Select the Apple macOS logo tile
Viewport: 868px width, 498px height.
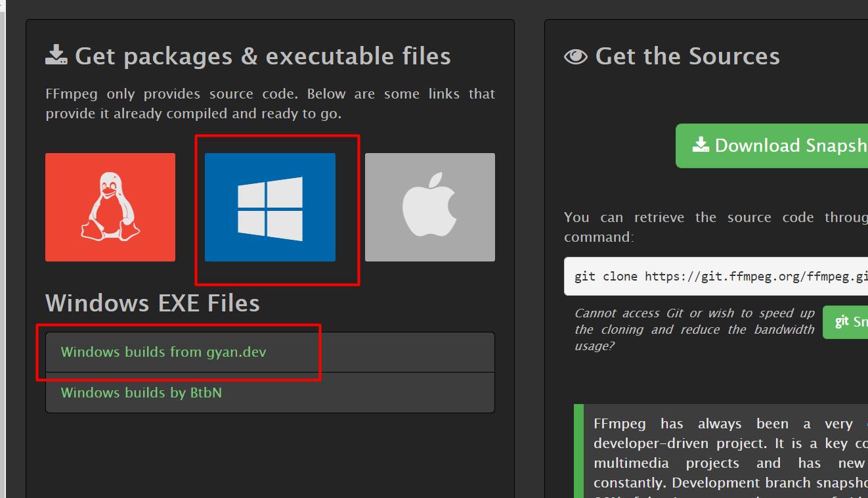click(x=430, y=207)
